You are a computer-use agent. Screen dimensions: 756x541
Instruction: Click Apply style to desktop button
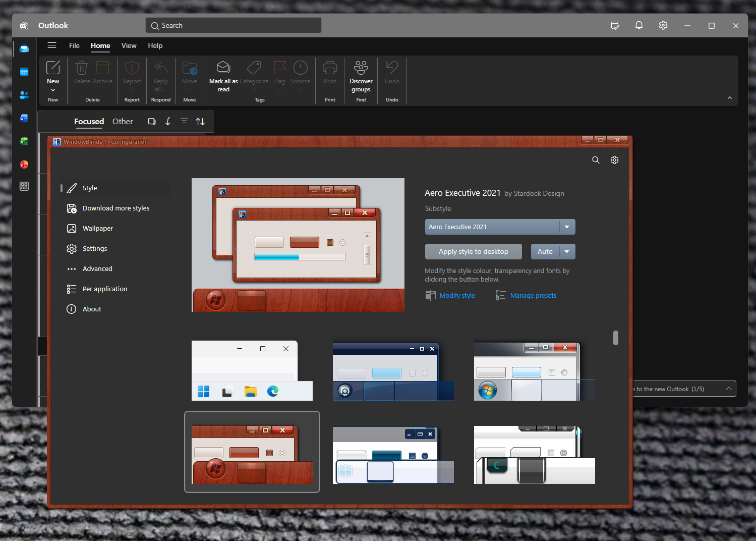[473, 252]
